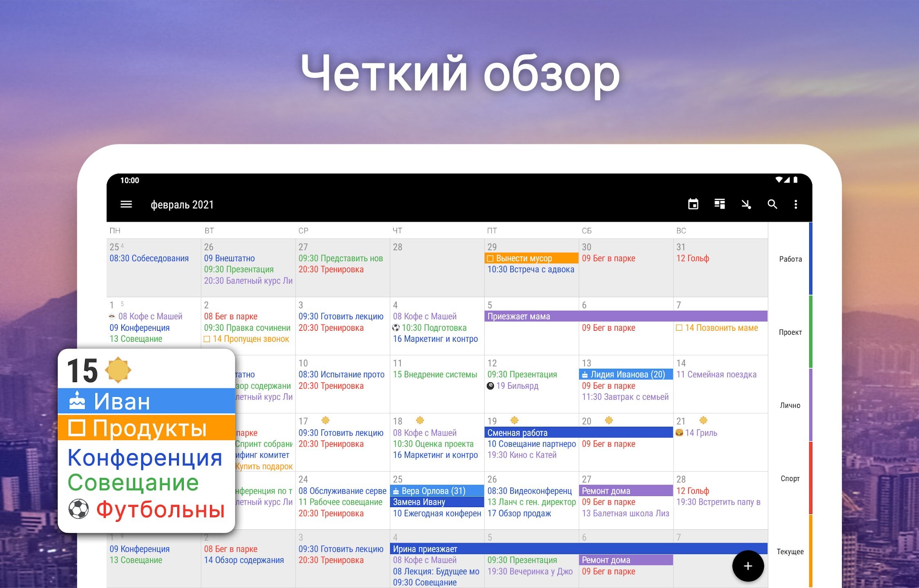Viewport: 919px width, 588px height.
Task: Tap the plus button to add event
Action: (747, 566)
